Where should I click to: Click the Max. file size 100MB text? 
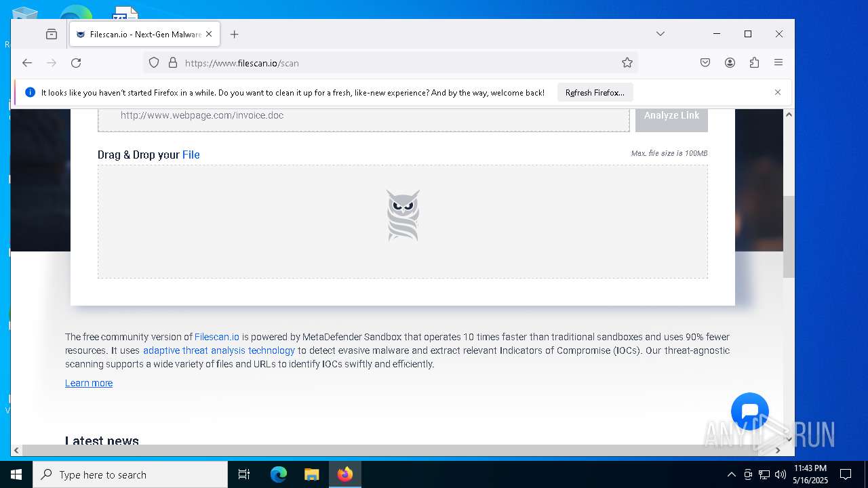click(669, 153)
